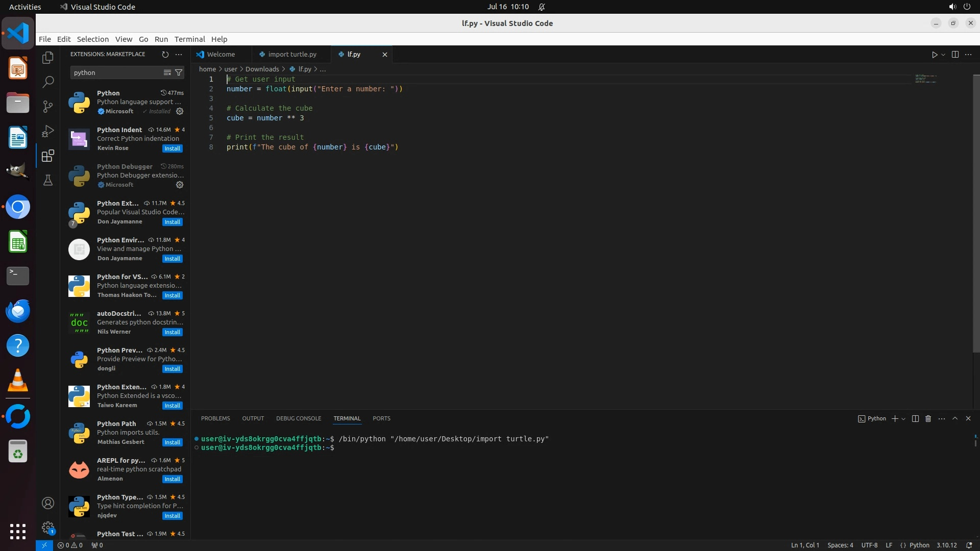Screen dimensions: 980x551
Task: Click the Refresh extensions icon
Action: coord(165,54)
